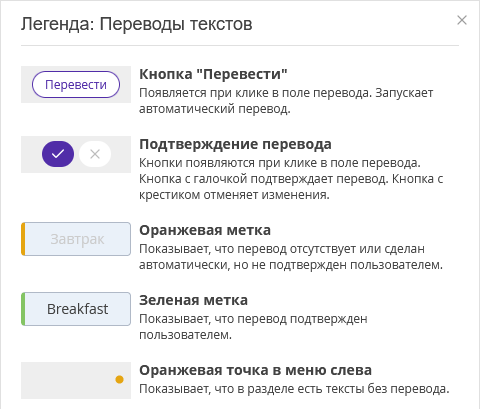The width and height of the screenshot is (480, 409).
Task: Click the purple-outlined "Перевести" button
Action: (76, 84)
